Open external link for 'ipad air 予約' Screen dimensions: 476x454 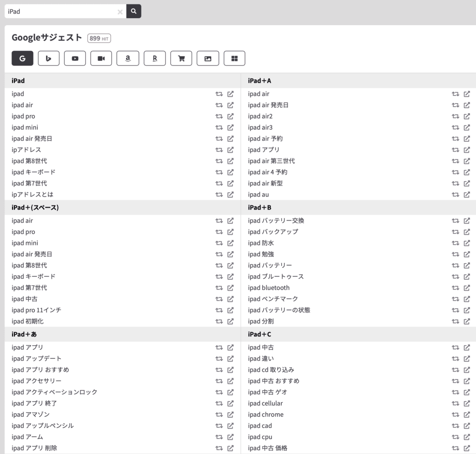tap(467, 138)
